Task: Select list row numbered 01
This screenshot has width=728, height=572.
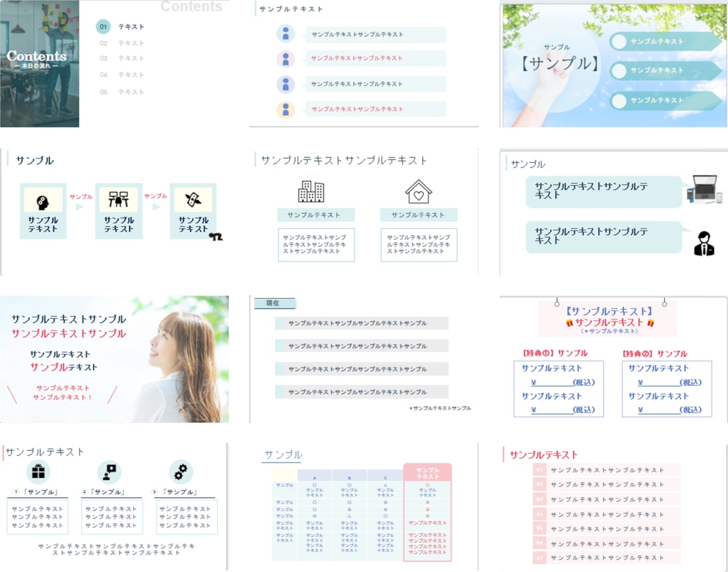Action: click(x=607, y=470)
